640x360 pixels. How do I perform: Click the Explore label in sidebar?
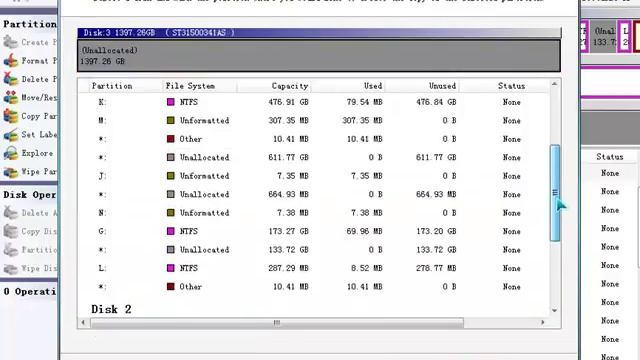(37, 153)
